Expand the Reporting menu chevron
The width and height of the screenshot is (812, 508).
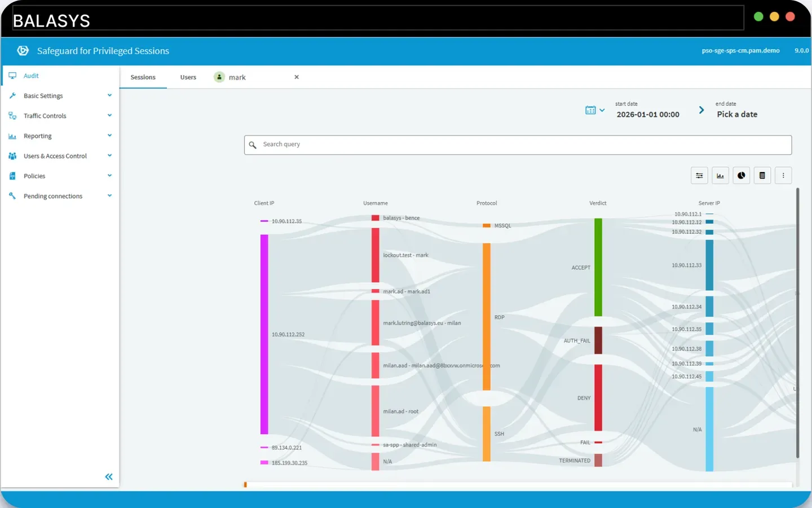coord(109,135)
